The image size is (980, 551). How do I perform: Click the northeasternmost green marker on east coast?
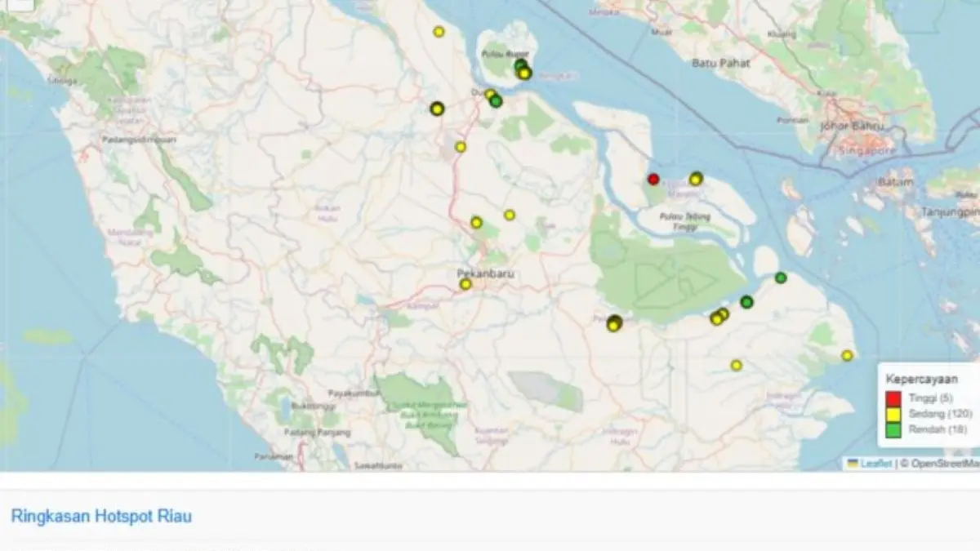(781, 278)
